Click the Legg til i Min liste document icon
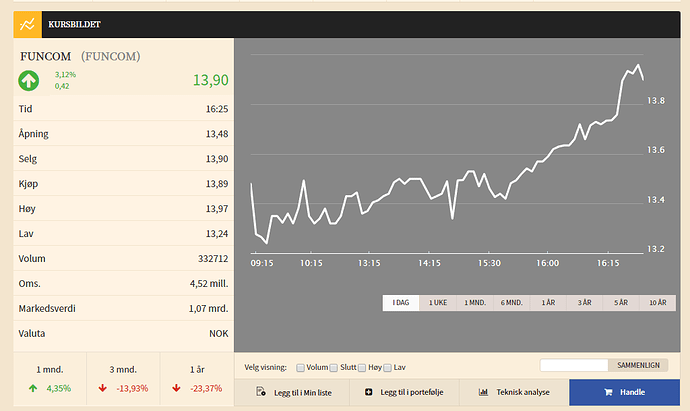690x411 pixels. tap(261, 392)
